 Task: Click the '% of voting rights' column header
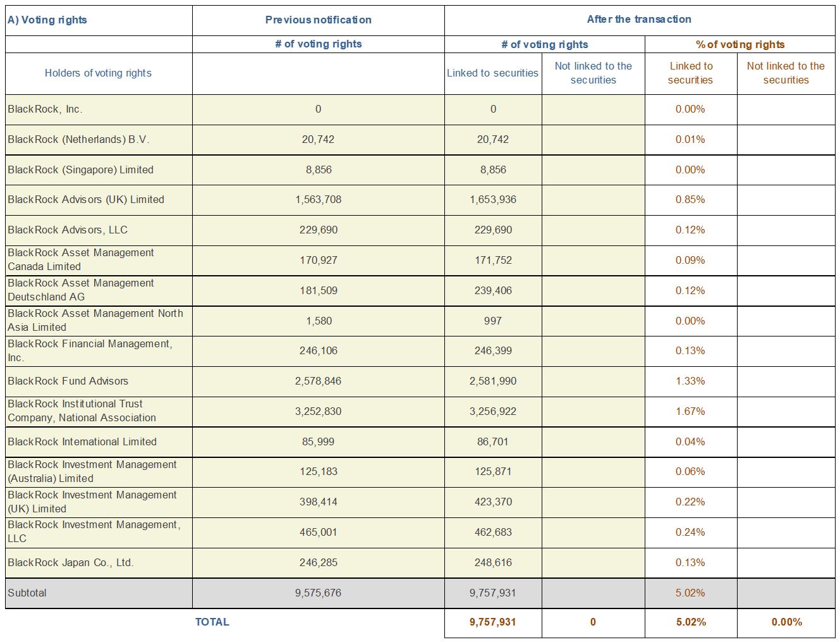click(740, 45)
